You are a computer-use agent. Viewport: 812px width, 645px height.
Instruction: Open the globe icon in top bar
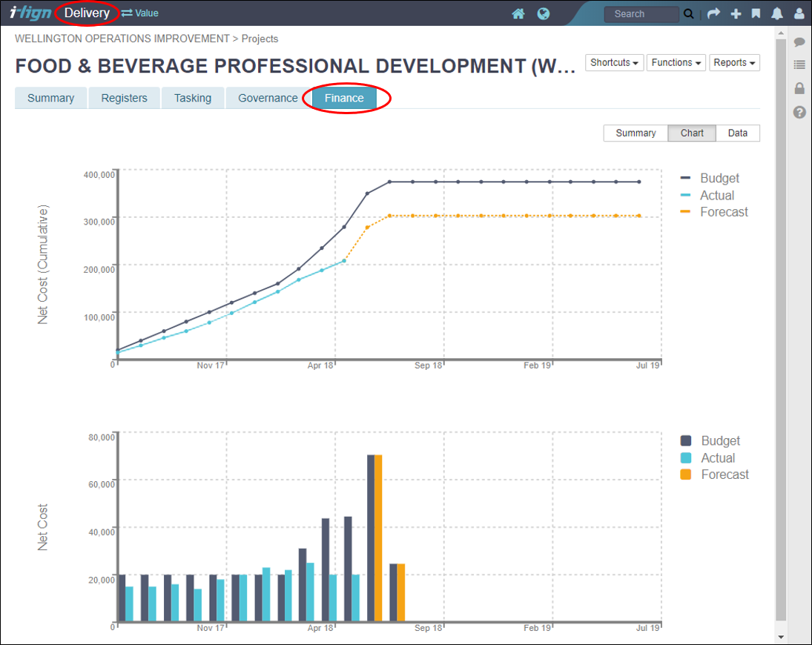coord(544,14)
